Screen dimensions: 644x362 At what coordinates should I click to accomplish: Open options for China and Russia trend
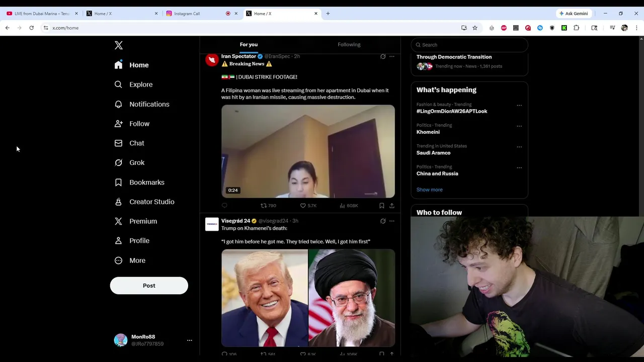[519, 167]
